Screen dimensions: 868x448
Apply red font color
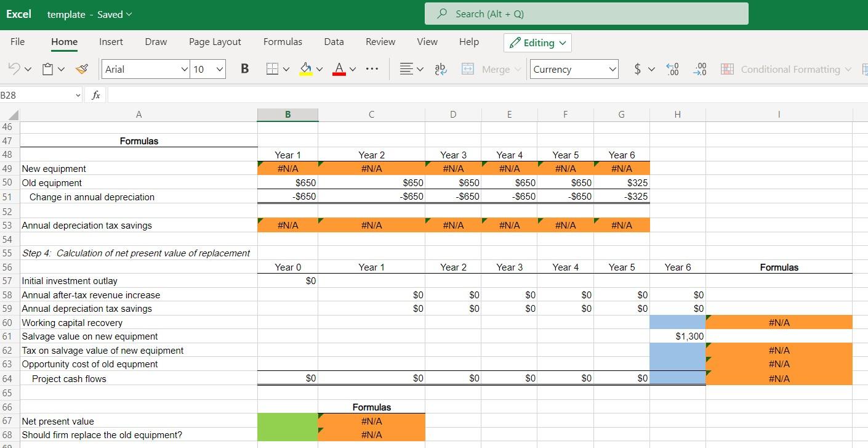click(339, 69)
